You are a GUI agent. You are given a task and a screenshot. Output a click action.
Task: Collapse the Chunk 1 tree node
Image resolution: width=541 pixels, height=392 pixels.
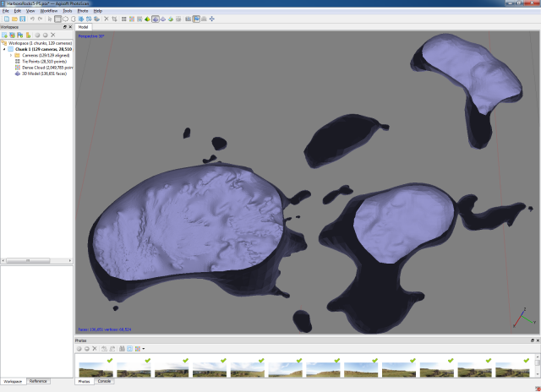click(x=4, y=49)
